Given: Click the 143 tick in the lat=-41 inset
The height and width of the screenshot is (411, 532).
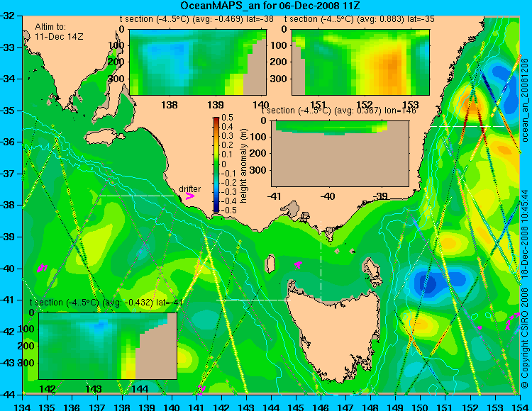Looking at the screenshot, I should (94, 388).
